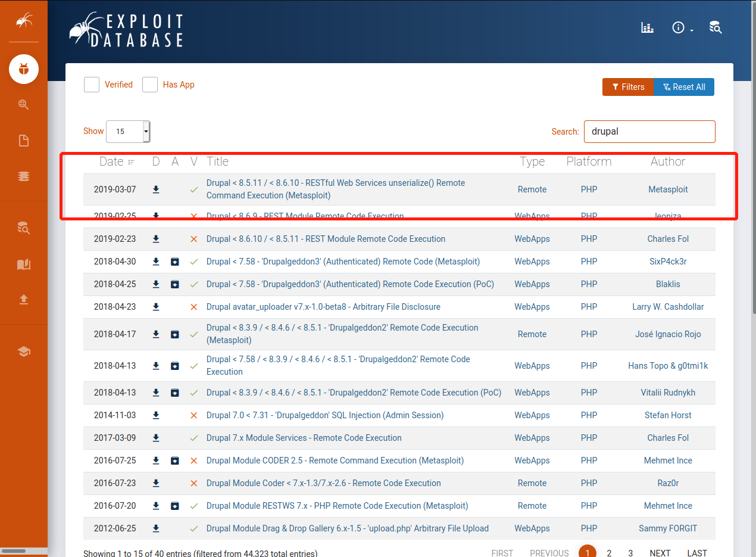Open Online Training graduation cap icon
The width and height of the screenshot is (756, 557).
pyautogui.click(x=24, y=351)
